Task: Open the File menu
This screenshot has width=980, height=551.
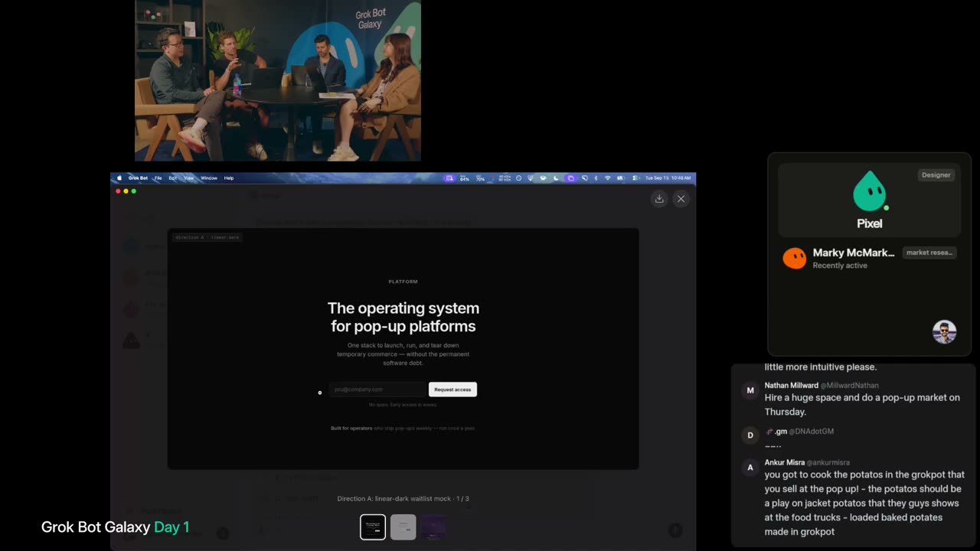Action: point(158,178)
